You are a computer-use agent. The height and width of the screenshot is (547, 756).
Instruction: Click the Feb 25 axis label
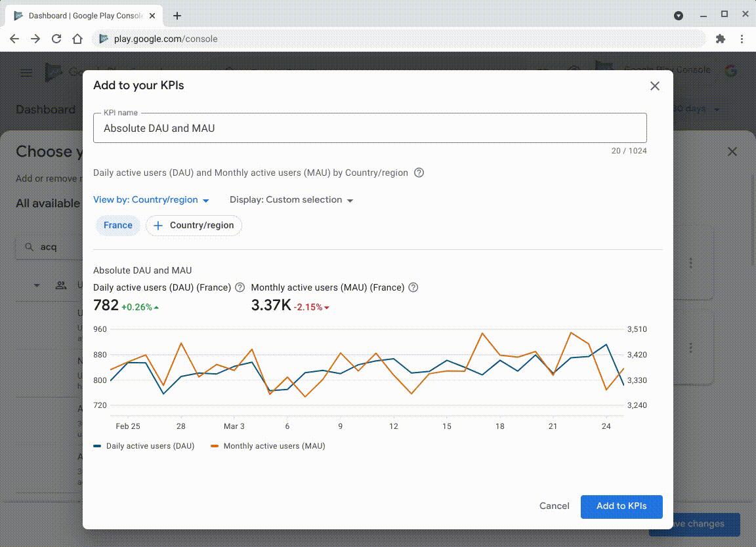[x=128, y=426]
